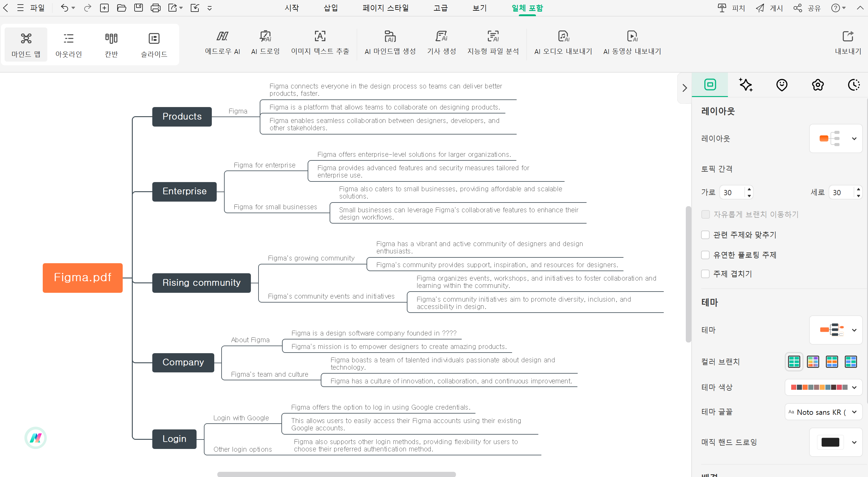This screenshot has height=477, width=868.
Task: Select the 페이지 스타일 menu item
Action: point(385,8)
